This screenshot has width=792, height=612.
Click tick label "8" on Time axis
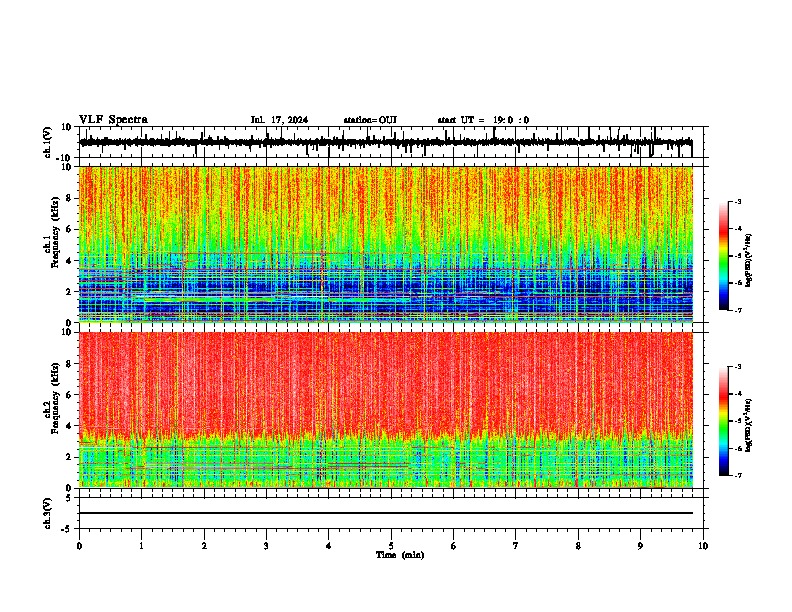[x=578, y=546]
